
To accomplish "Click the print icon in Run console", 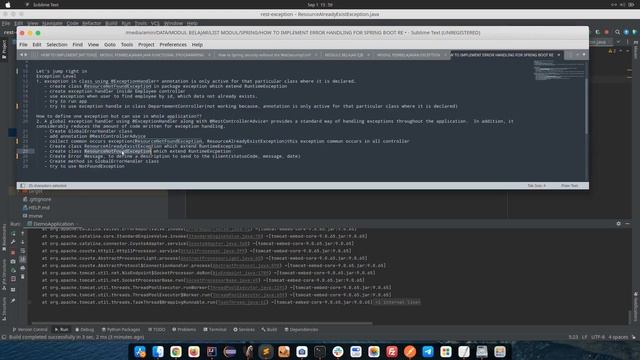I will 22,268.
